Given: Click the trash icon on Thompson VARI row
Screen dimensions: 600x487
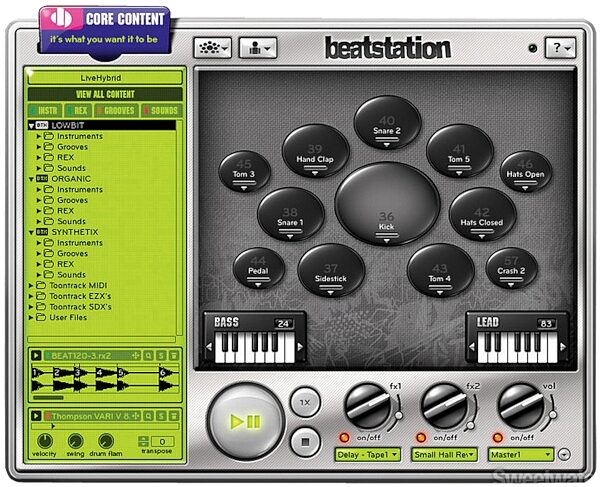Looking at the screenshot, I should (x=174, y=415).
